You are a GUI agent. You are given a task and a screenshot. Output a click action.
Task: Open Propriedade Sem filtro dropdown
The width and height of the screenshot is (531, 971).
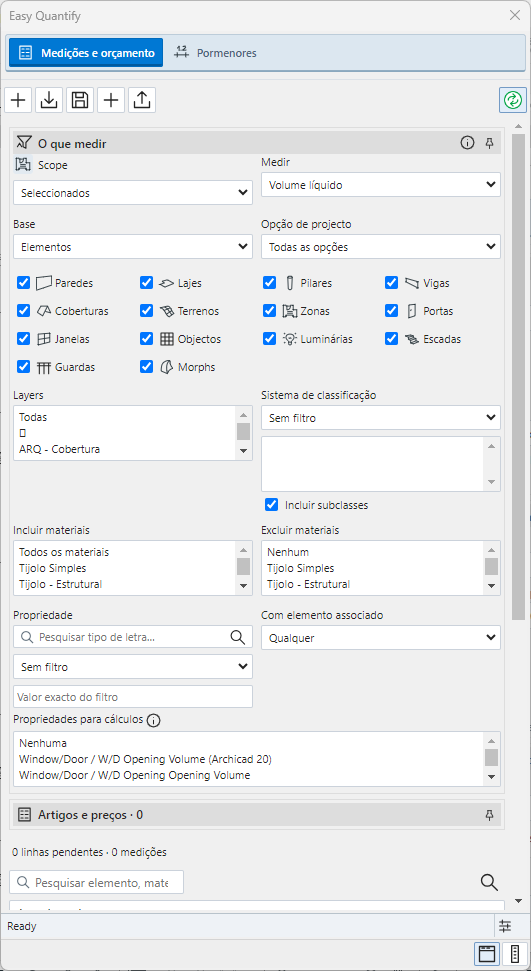[133, 667]
